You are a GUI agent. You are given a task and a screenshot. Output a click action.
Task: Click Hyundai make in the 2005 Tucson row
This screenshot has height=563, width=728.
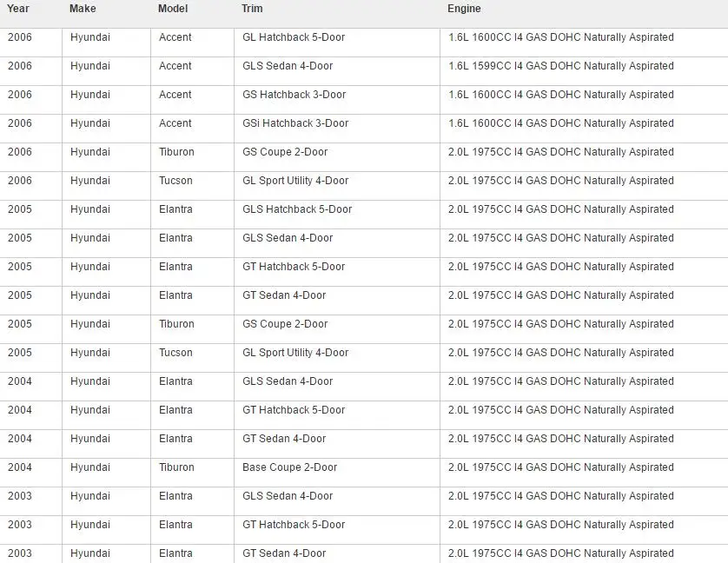pyautogui.click(x=90, y=353)
